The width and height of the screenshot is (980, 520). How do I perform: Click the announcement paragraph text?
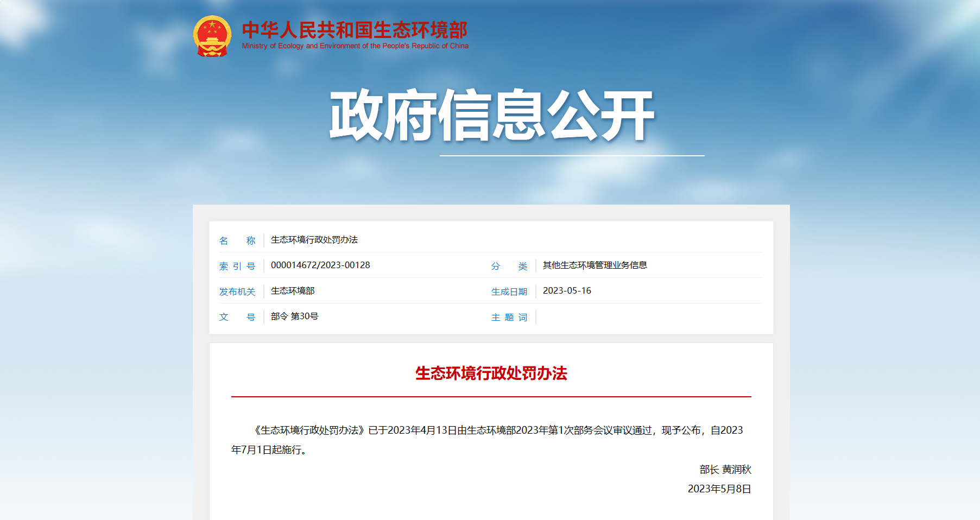coord(489,440)
